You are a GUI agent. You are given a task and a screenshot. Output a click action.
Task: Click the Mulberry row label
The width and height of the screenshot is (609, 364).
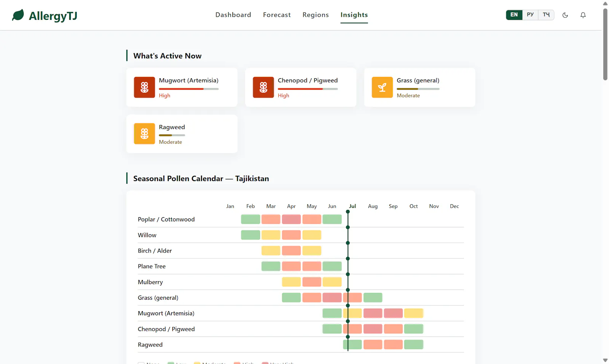150,282
